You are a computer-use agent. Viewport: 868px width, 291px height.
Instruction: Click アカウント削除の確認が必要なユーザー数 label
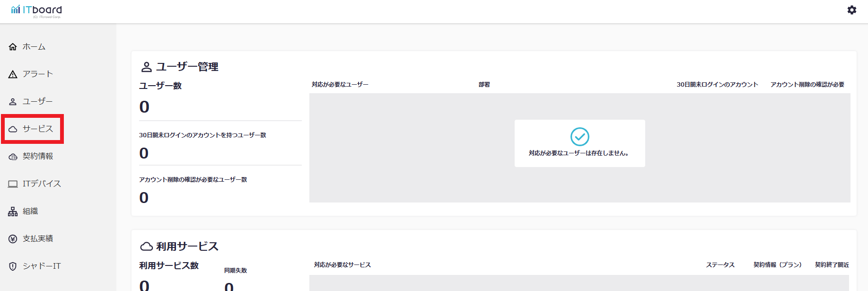click(x=193, y=180)
